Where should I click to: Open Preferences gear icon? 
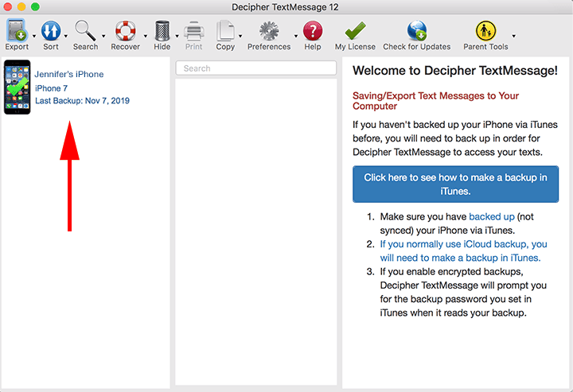pyautogui.click(x=269, y=31)
